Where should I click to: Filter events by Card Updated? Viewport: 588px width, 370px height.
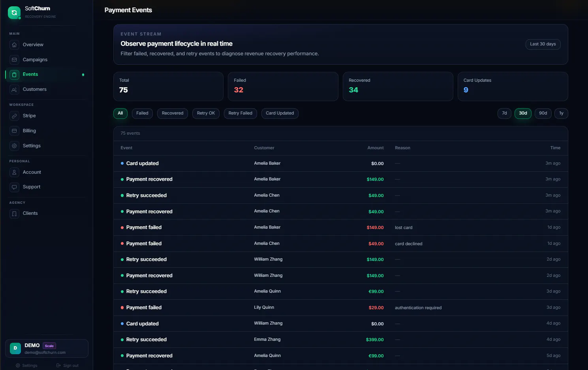(x=280, y=113)
